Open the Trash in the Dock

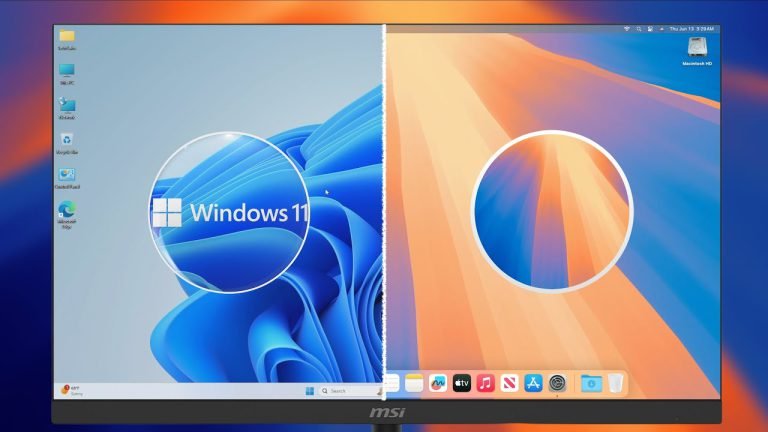point(616,383)
